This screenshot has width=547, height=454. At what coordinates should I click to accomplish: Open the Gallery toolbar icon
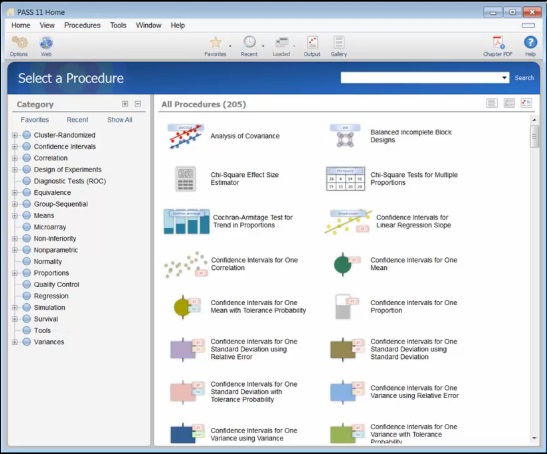(339, 42)
